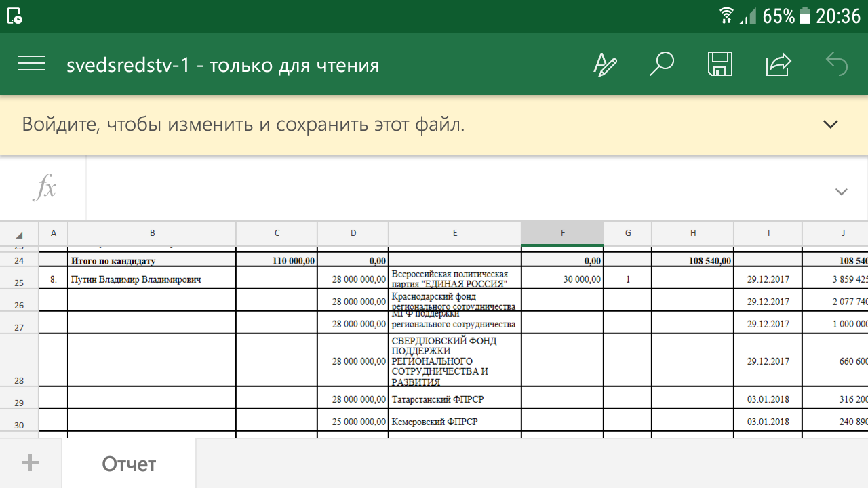Select column C header
Screen dimensions: 868x488
point(277,233)
